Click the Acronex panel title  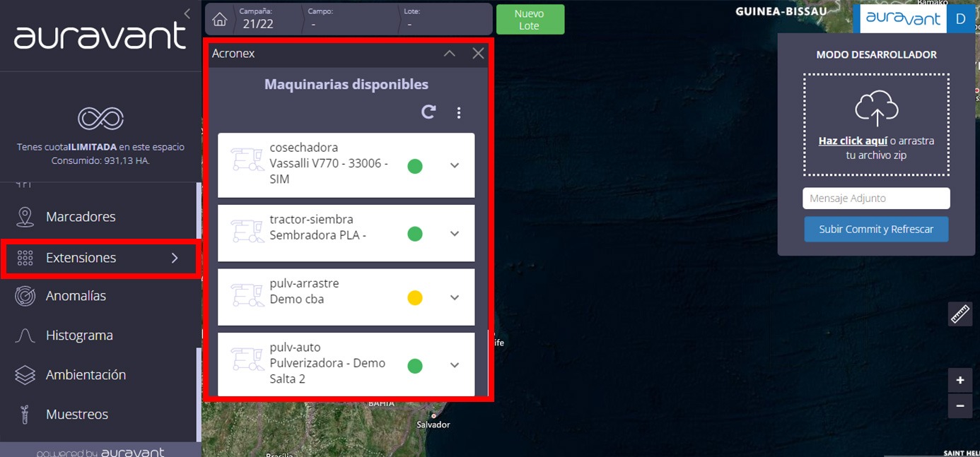233,53
